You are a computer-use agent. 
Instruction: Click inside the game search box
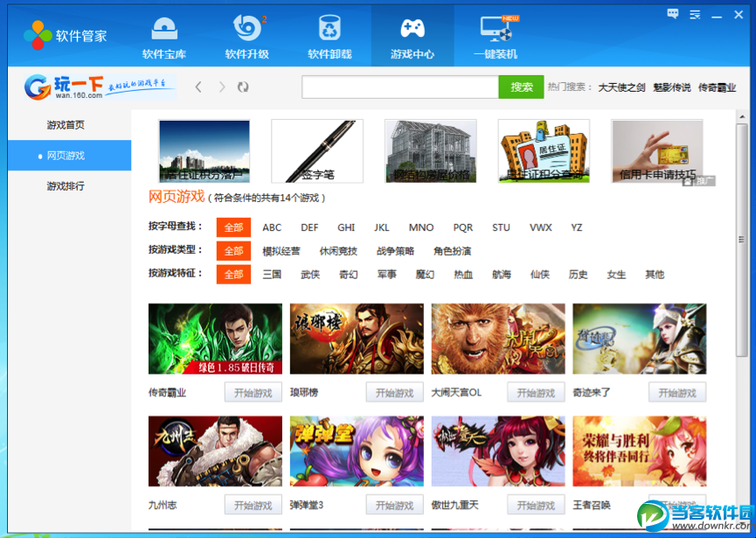[400, 87]
